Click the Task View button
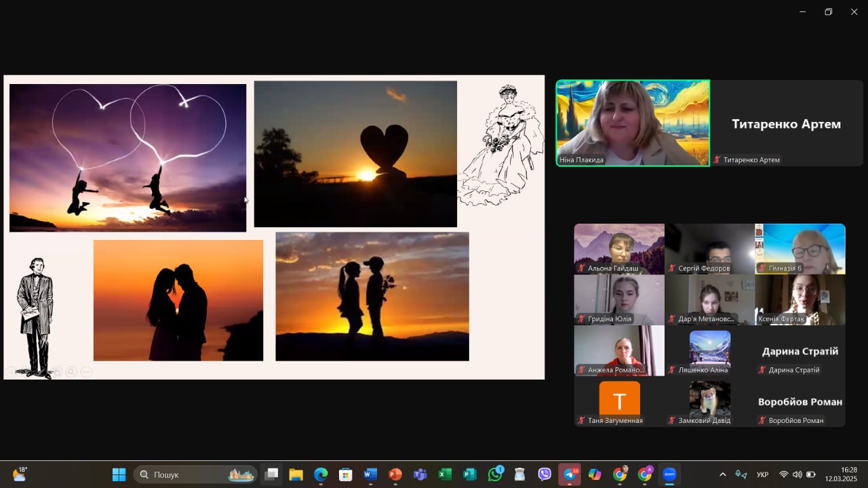 [x=271, y=474]
